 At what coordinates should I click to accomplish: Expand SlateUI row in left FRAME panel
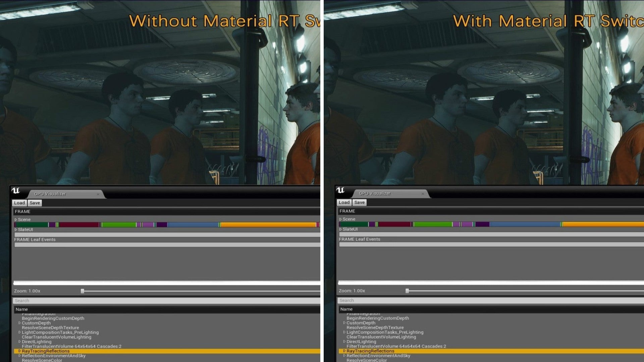click(16, 230)
